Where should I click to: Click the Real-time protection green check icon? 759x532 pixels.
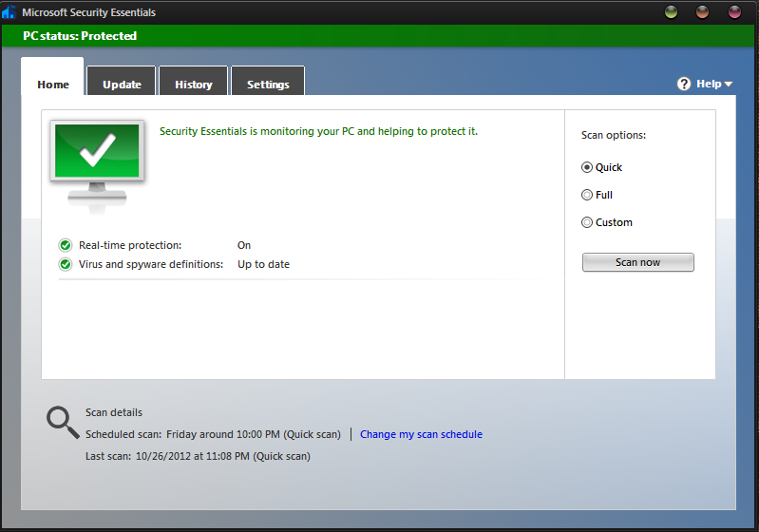click(x=66, y=245)
